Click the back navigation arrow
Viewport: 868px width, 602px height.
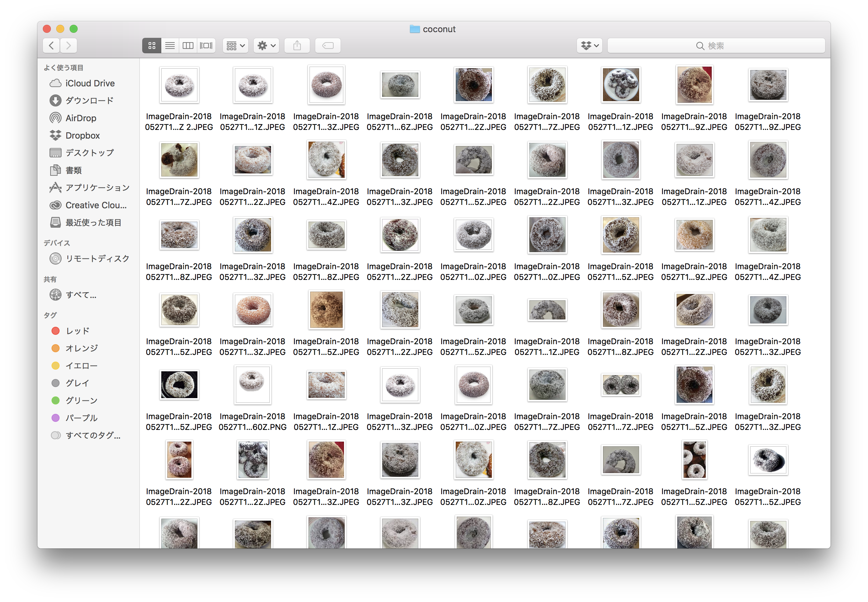coord(52,46)
